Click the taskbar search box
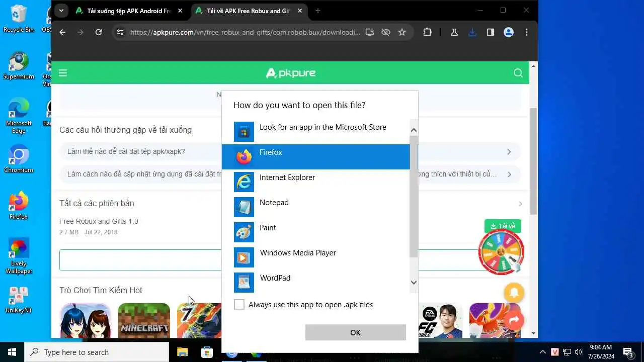 pos(97,352)
